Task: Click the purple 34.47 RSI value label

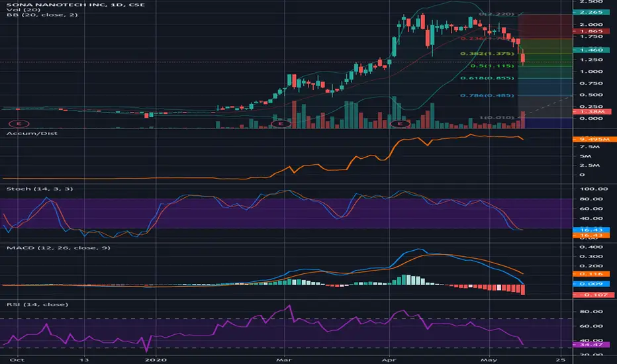Action: [591, 345]
